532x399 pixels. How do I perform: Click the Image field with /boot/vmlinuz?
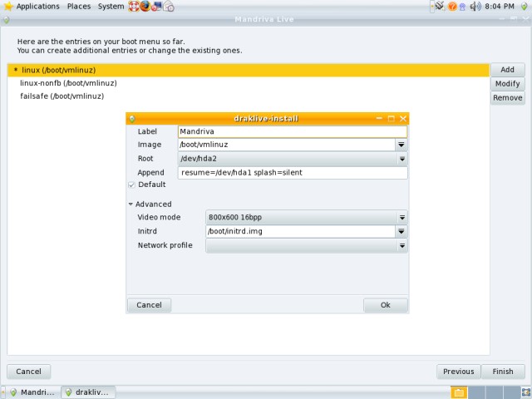[x=286, y=145]
